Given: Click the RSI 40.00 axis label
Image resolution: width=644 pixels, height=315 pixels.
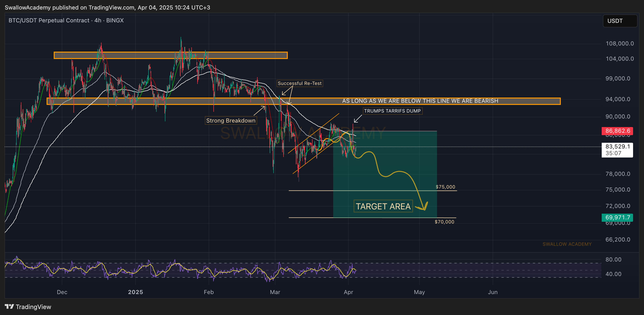Looking at the screenshot, I should click(613, 274).
